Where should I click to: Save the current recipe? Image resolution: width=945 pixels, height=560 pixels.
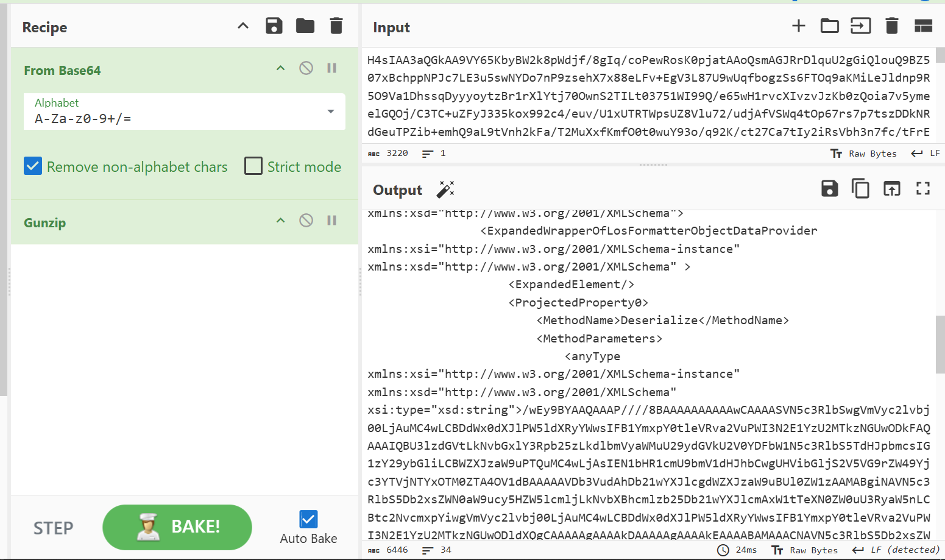click(x=274, y=26)
